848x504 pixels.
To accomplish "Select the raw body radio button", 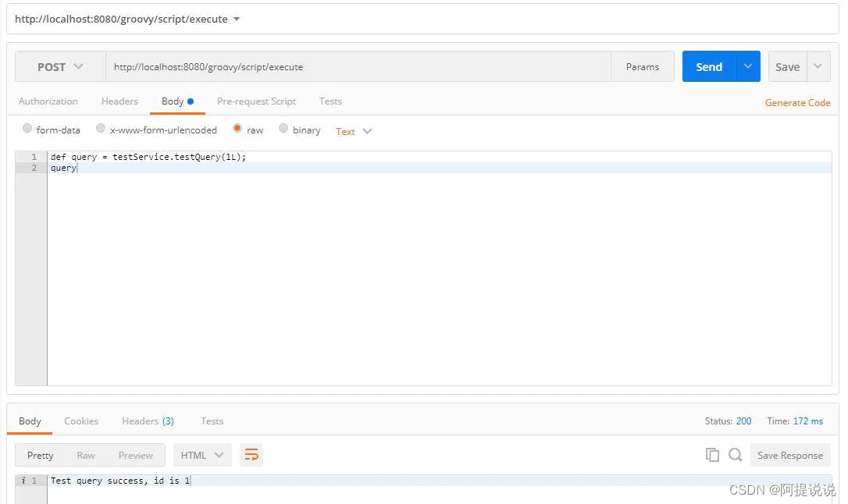I will (x=237, y=129).
